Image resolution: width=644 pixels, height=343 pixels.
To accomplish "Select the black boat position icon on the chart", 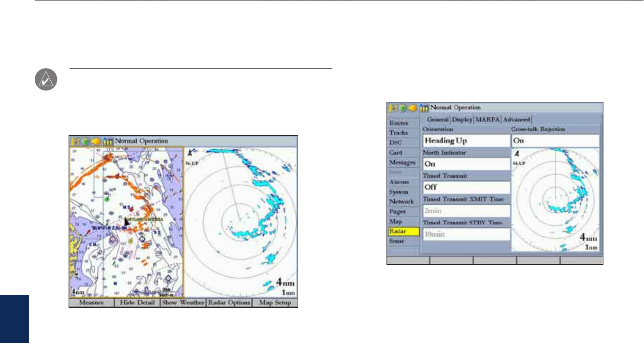I will coord(127,221).
